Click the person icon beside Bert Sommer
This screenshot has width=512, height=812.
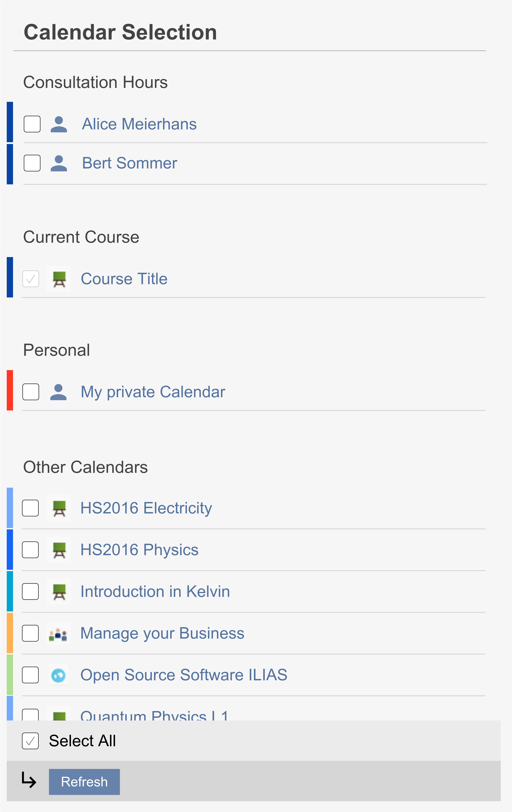(x=59, y=163)
